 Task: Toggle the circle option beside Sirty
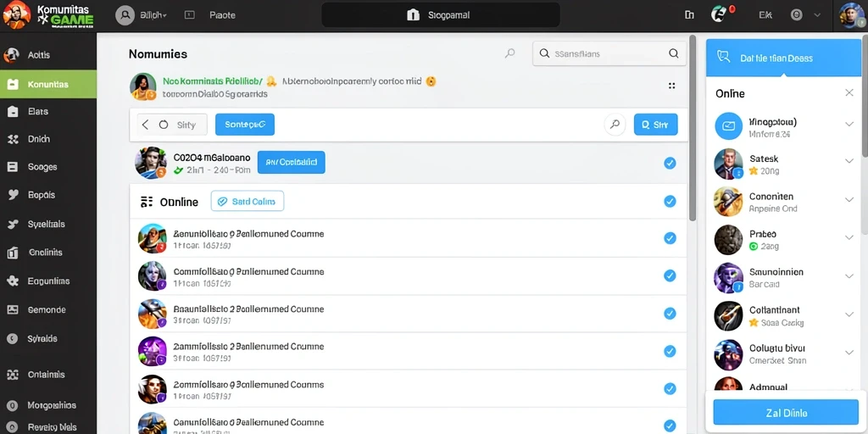point(164,125)
